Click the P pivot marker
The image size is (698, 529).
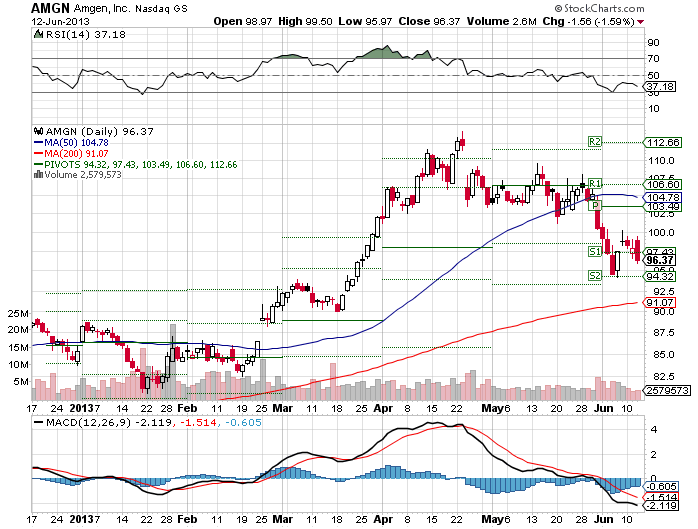[595, 206]
